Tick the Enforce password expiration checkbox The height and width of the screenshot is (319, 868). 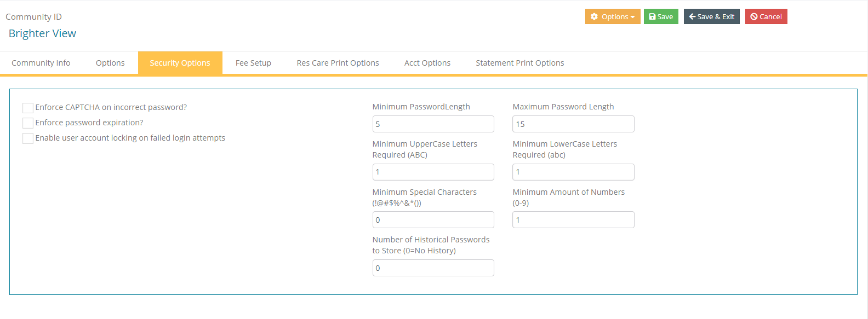click(28, 123)
